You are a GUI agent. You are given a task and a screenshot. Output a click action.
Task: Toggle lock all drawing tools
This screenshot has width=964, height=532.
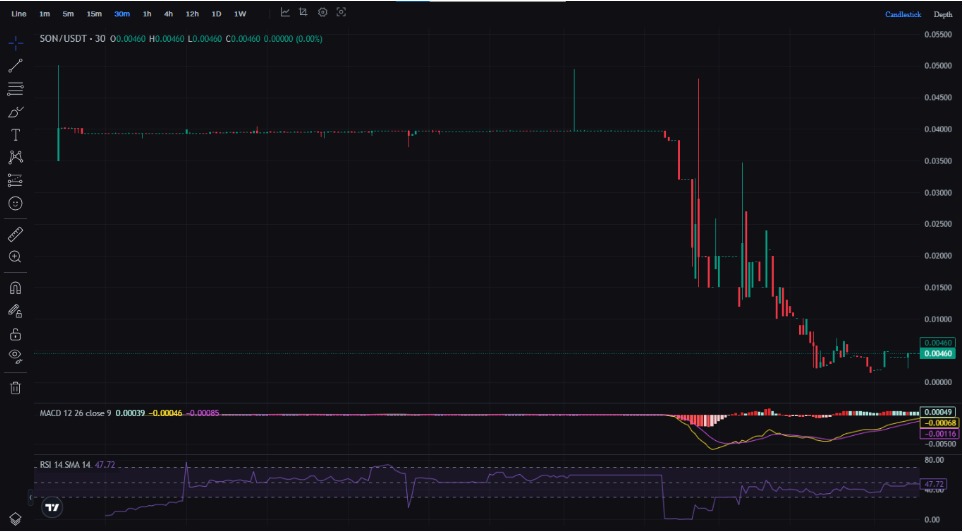click(x=15, y=334)
